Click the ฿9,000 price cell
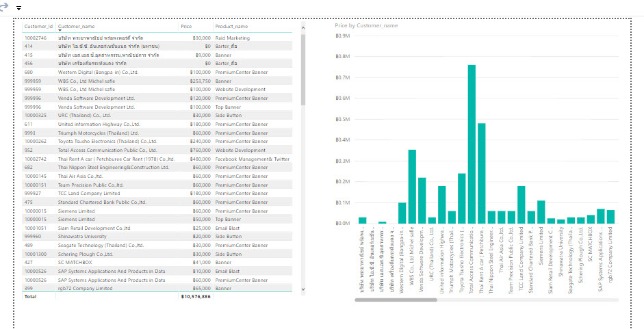The image size is (644, 329). pos(203,55)
